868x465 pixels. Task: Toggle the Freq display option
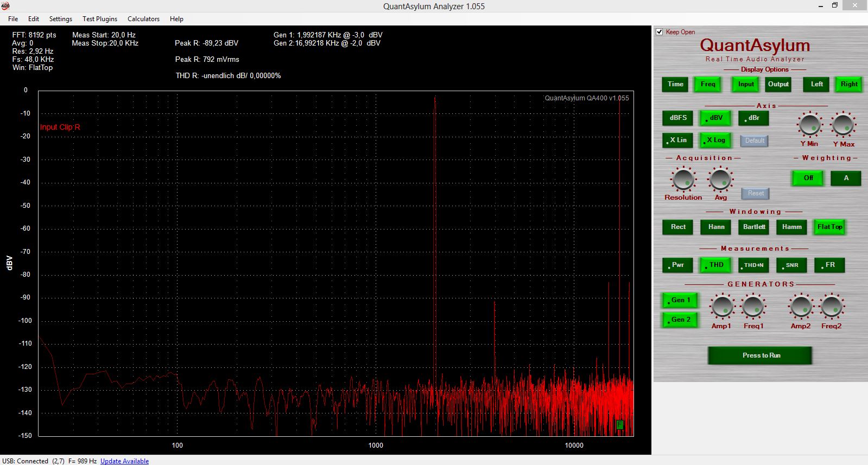point(708,84)
